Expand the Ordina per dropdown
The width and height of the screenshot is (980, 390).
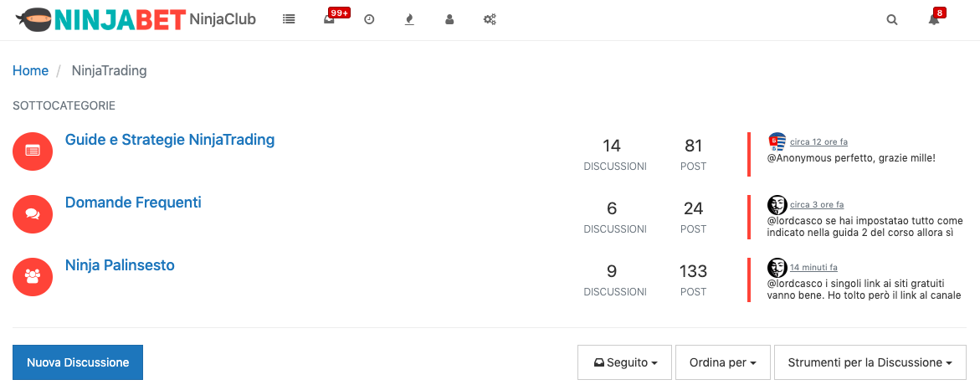(x=722, y=362)
